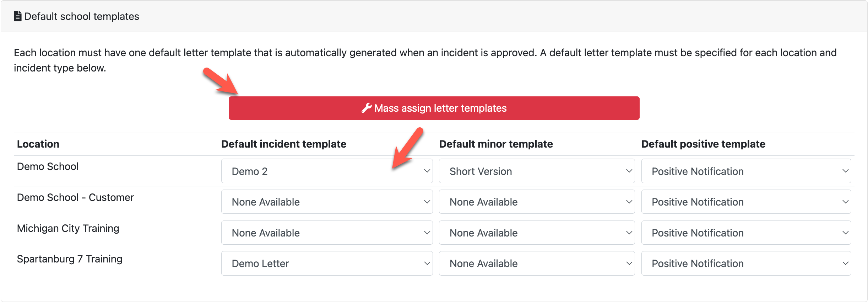Click the Demo School location name
This screenshot has height=303, width=868.
[x=48, y=166]
